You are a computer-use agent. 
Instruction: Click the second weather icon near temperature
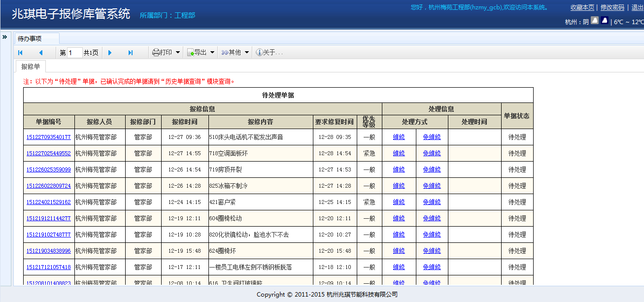604,21
